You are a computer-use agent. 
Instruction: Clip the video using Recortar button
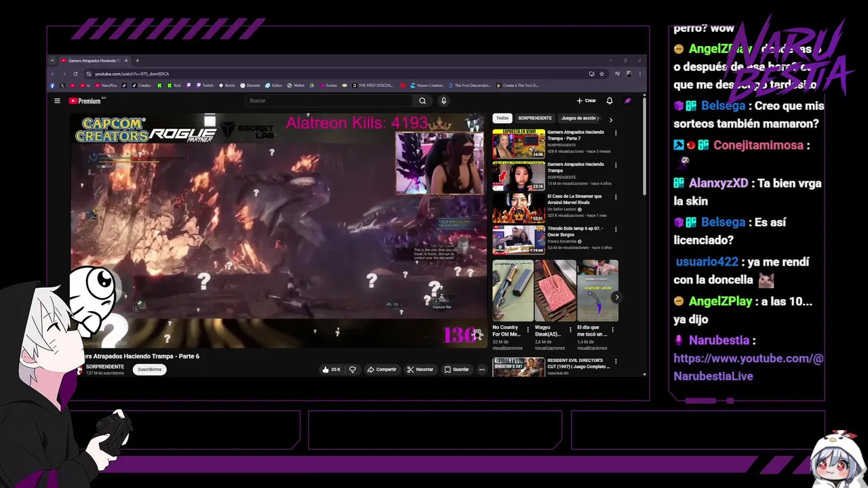tap(420, 369)
